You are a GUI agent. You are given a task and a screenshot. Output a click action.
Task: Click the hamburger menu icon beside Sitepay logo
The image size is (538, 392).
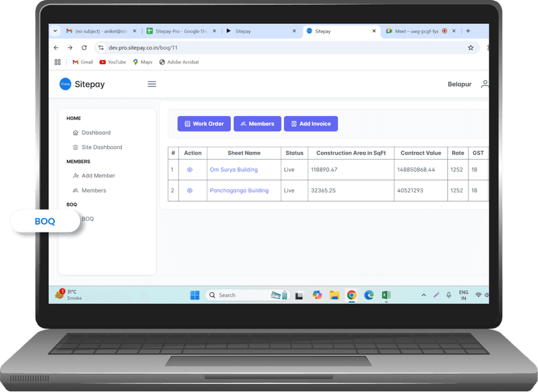coord(152,84)
